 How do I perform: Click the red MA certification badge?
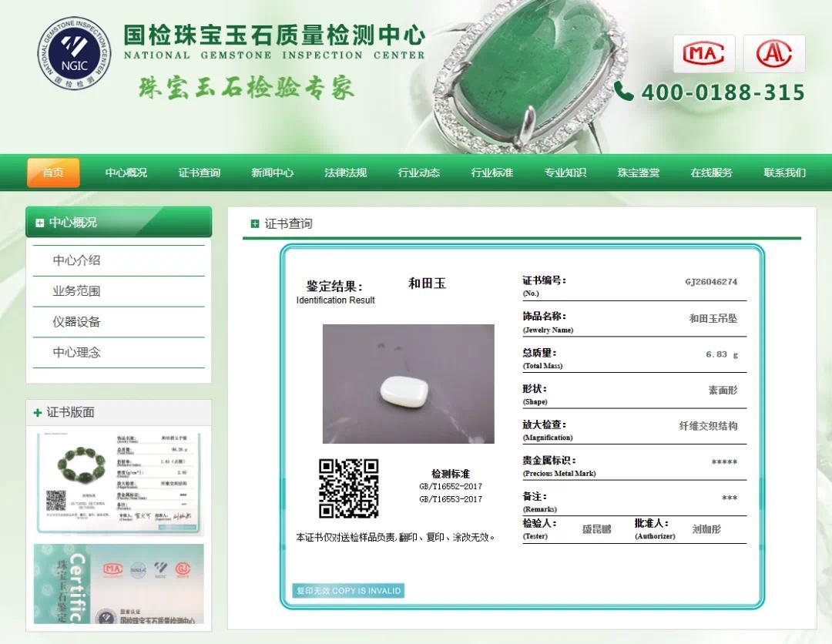pyautogui.click(x=704, y=54)
